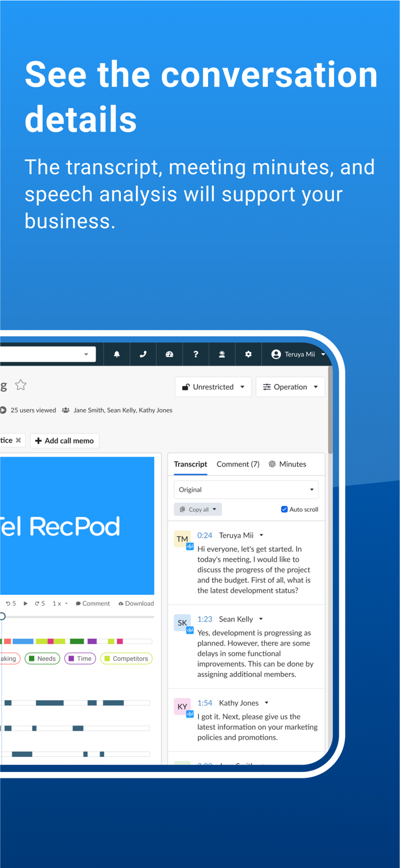This screenshot has height=868, width=400.
Task: Open the settings gear icon
Action: (x=249, y=354)
